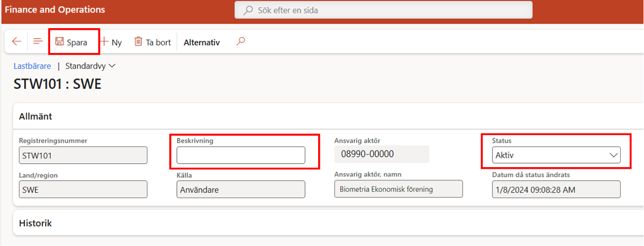Create a new record with Ny

pos(111,42)
